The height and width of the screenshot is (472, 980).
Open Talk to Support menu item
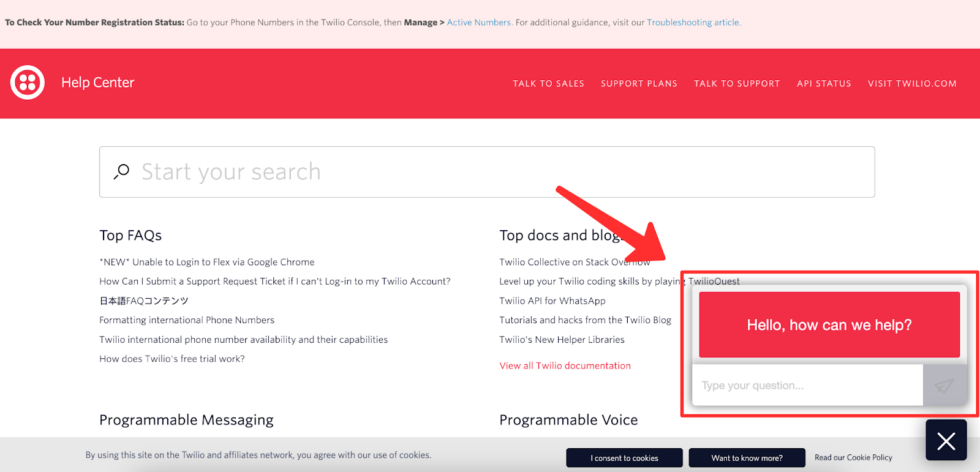point(737,84)
